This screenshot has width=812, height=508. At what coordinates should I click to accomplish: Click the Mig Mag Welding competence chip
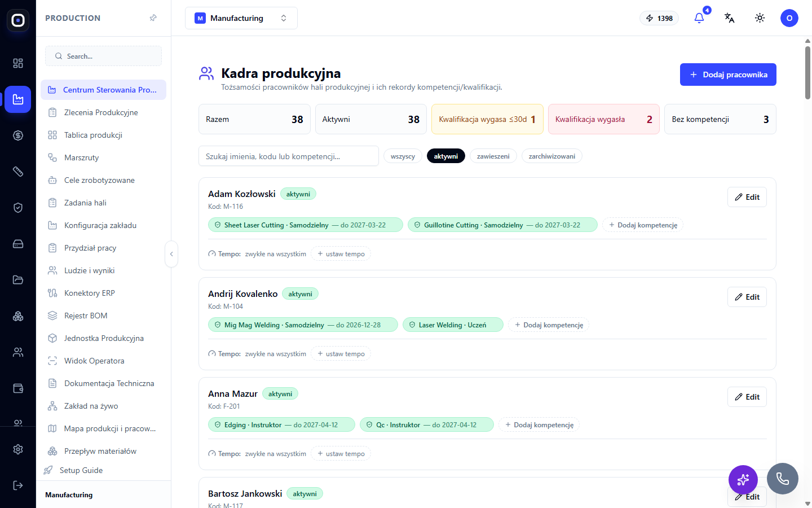pyautogui.click(x=303, y=325)
